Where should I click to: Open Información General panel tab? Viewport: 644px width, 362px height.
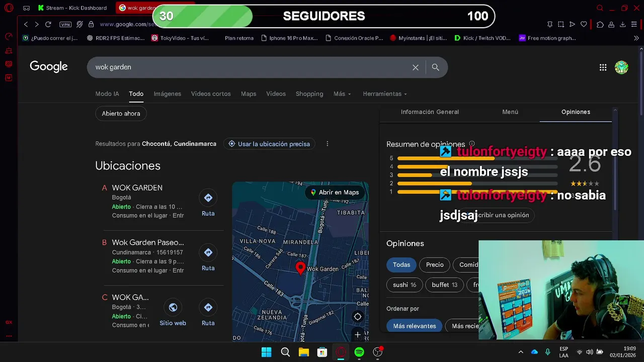430,112
